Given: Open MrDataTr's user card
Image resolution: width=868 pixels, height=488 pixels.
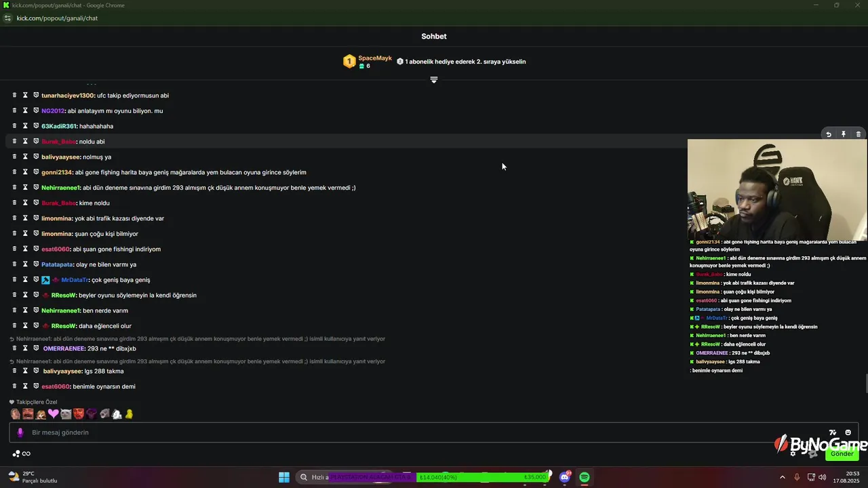Looking at the screenshot, I should 75,280.
